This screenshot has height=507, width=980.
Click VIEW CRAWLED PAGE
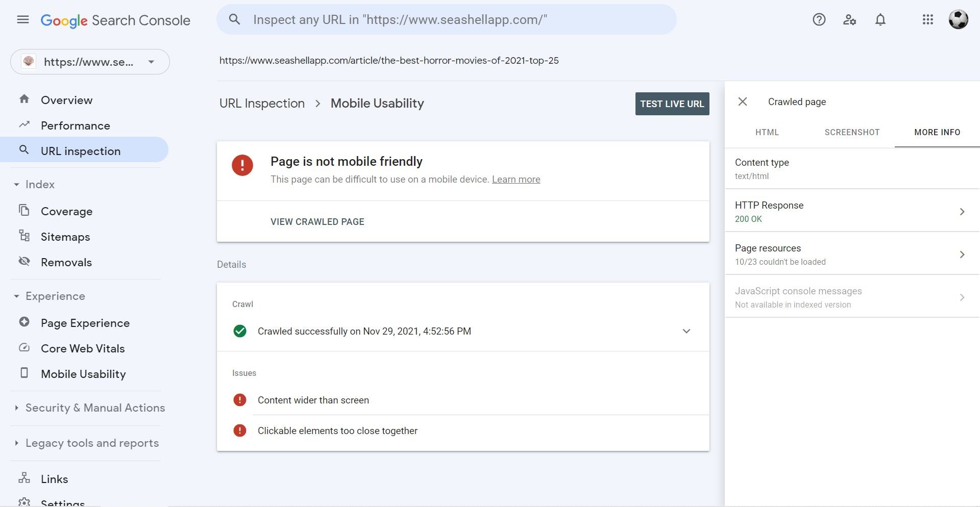317,221
